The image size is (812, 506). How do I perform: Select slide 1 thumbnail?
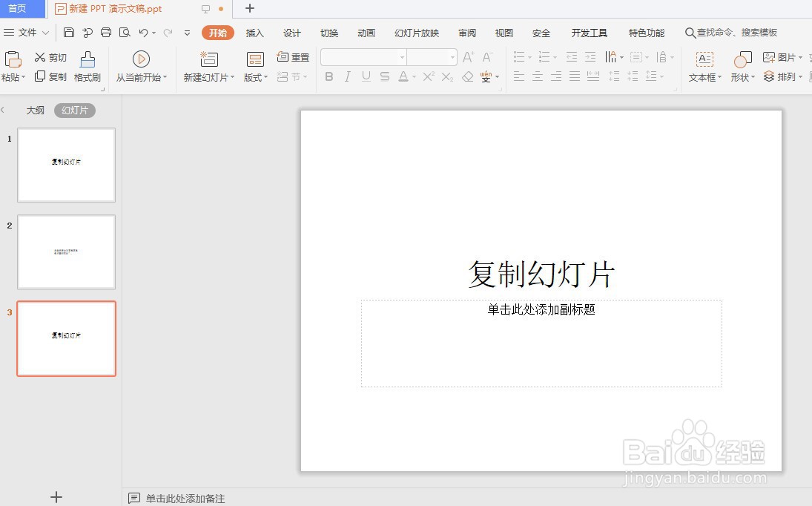[66, 165]
